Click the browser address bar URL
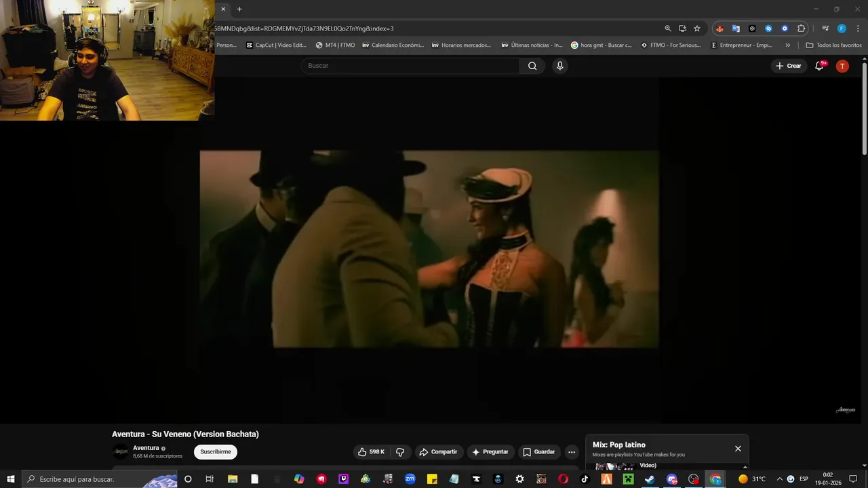Viewport: 868px width, 488px height. point(304,28)
